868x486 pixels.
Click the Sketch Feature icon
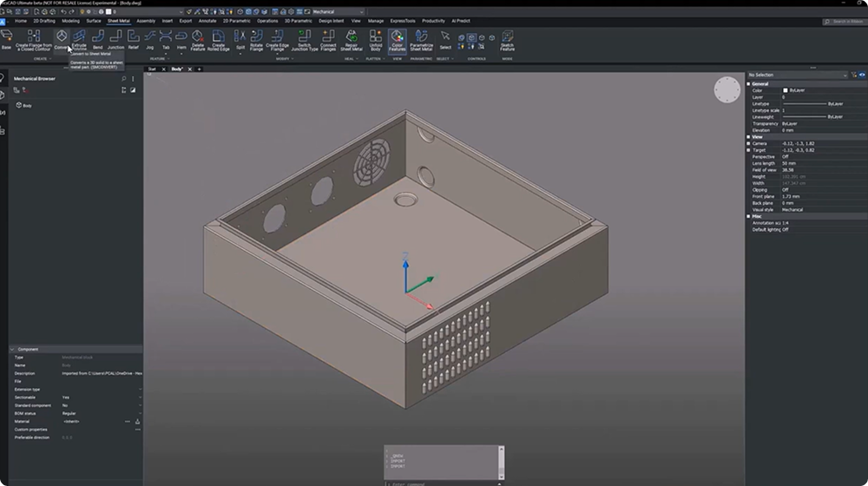point(507,41)
